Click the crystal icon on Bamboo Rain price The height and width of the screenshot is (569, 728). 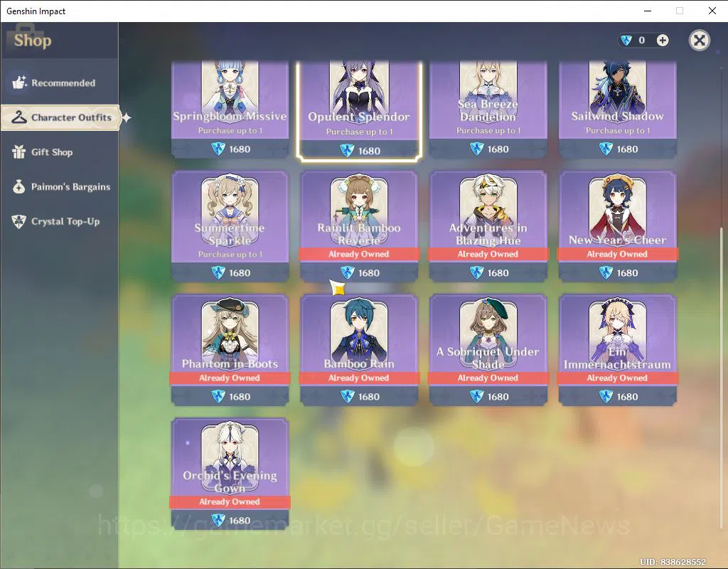(x=347, y=396)
